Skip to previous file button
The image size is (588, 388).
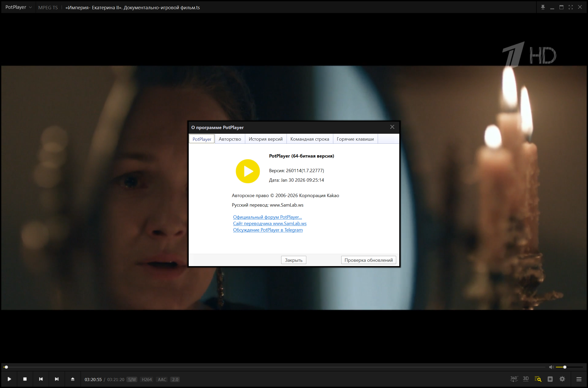41,379
